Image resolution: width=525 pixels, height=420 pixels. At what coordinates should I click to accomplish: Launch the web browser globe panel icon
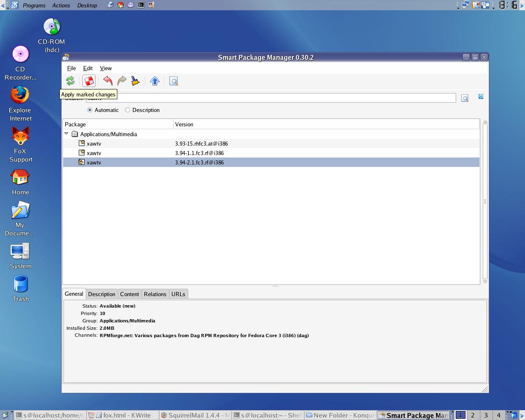(x=110, y=5)
